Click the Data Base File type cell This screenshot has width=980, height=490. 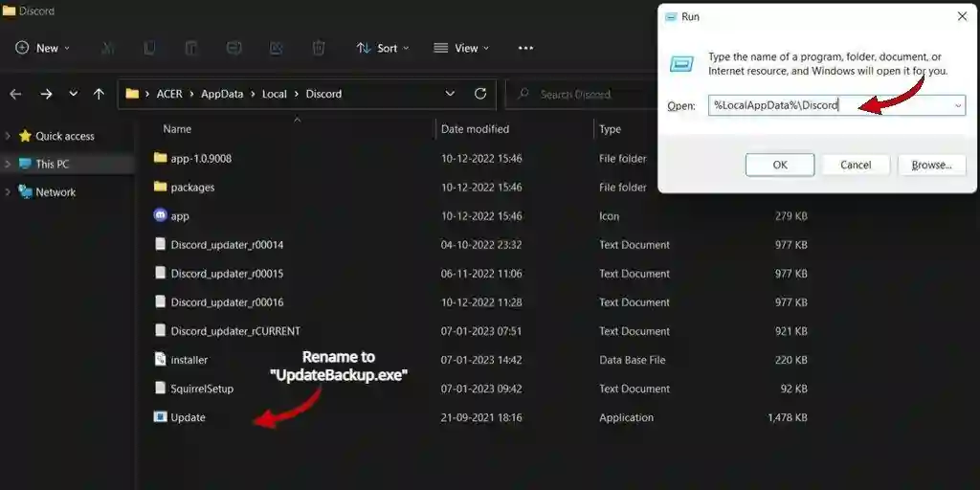632,360
